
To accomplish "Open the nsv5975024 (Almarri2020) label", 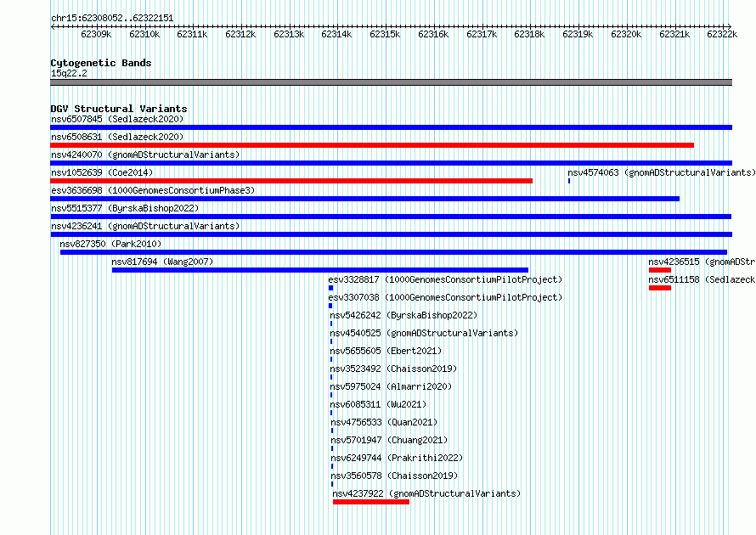I will click(391, 386).
